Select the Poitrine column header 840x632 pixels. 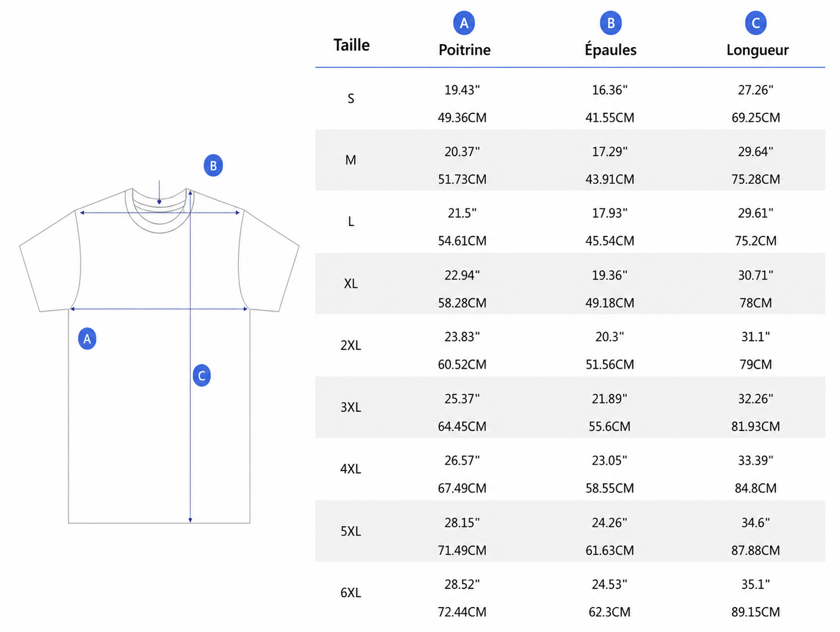click(464, 50)
